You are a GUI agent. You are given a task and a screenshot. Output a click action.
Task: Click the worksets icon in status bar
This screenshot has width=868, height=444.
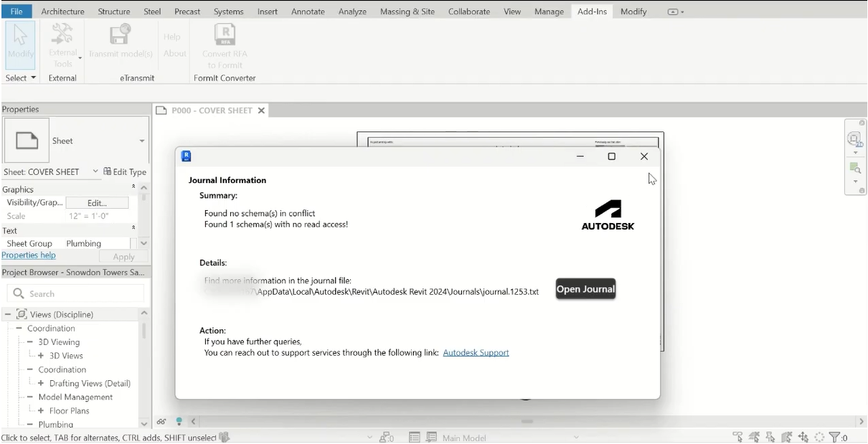(x=225, y=437)
